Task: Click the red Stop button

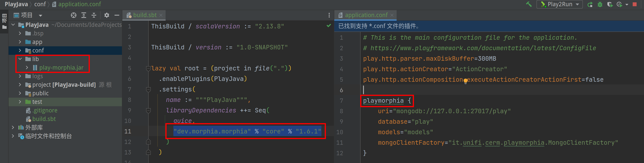Action: click(x=634, y=4)
